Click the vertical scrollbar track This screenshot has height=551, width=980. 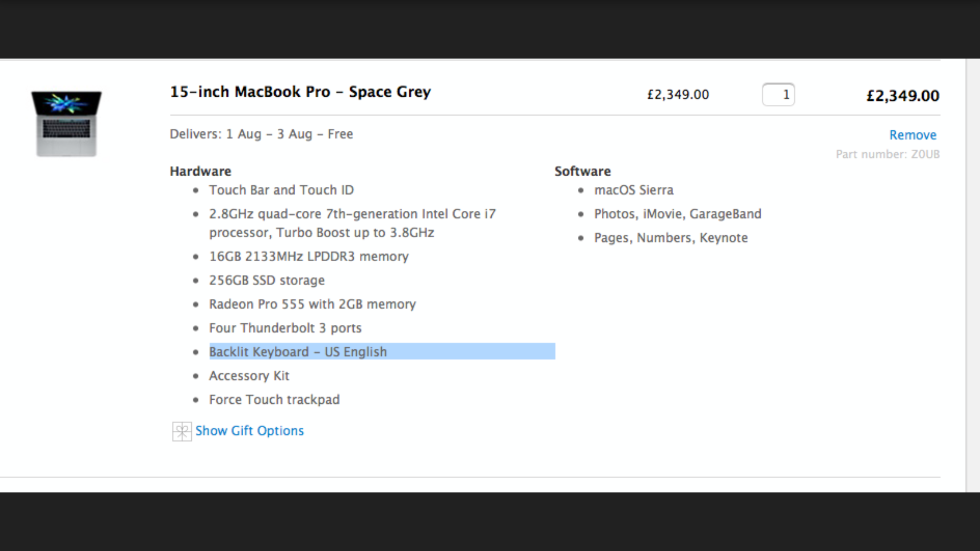click(x=973, y=275)
